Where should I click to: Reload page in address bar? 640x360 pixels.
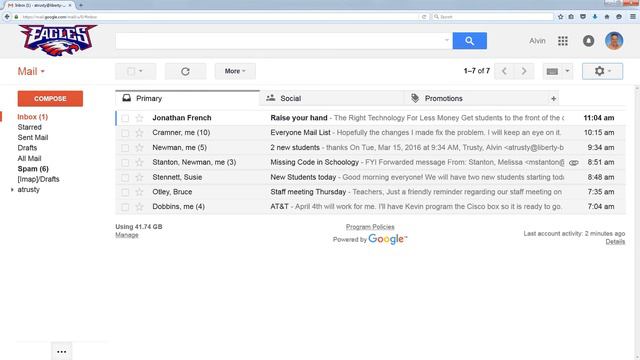tap(424, 17)
